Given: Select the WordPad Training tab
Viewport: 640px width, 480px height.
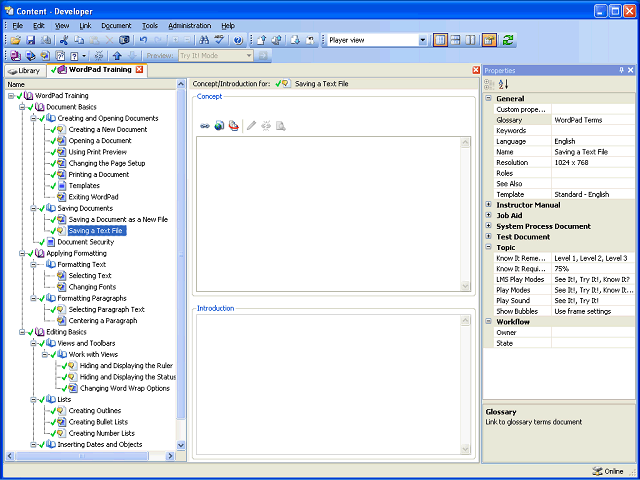Looking at the screenshot, I should [x=97, y=70].
